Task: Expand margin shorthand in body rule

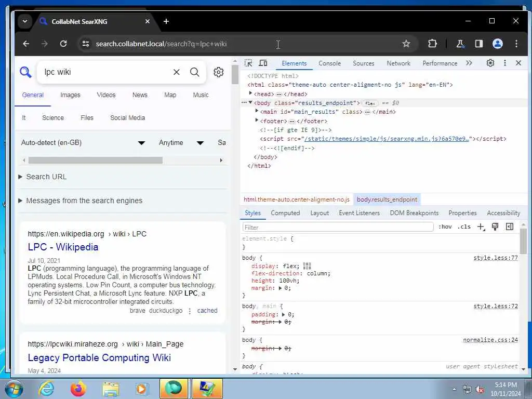Action: (280, 288)
